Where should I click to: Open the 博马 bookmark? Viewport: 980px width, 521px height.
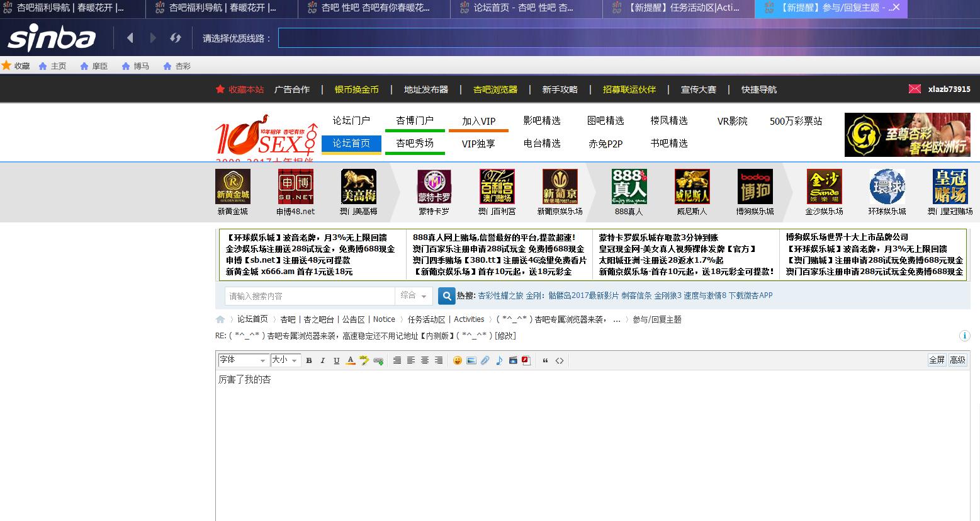(135, 66)
